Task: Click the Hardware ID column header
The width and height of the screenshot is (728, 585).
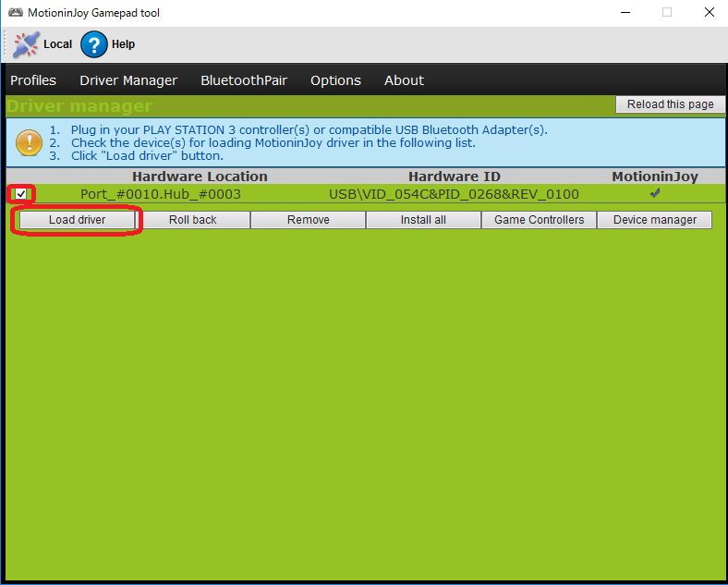Action: pos(455,177)
